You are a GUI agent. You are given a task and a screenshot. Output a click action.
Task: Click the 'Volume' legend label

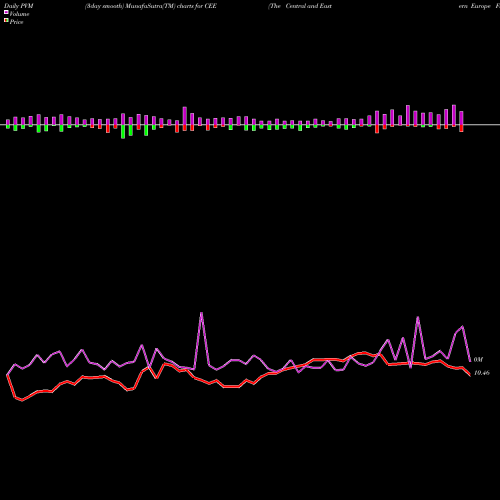pos(19,14)
